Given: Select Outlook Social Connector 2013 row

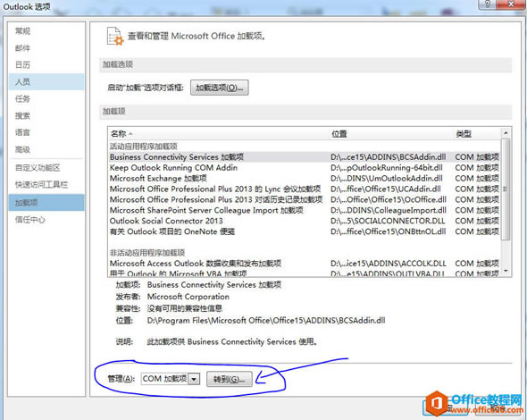Looking at the screenshot, I should pyautogui.click(x=305, y=221).
